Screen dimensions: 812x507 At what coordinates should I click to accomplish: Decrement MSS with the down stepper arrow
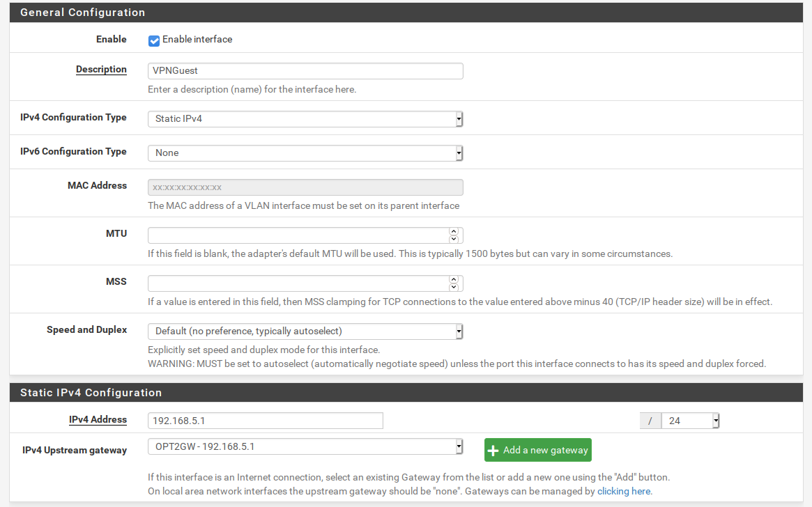pos(454,287)
